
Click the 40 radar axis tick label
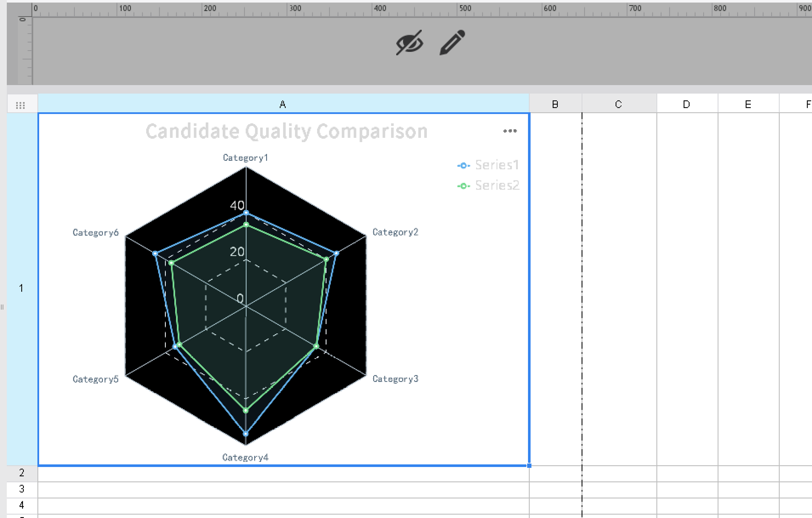pyautogui.click(x=237, y=206)
